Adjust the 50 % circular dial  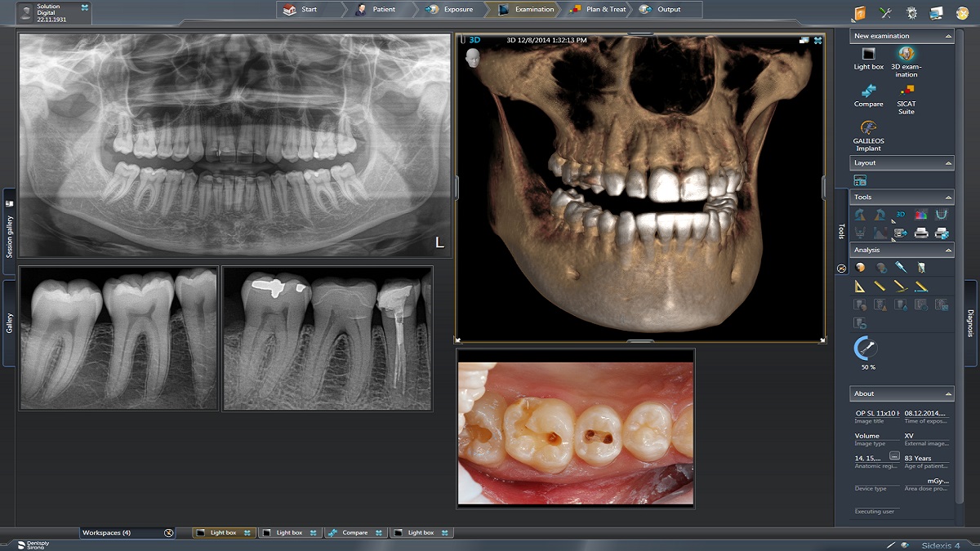coord(865,349)
